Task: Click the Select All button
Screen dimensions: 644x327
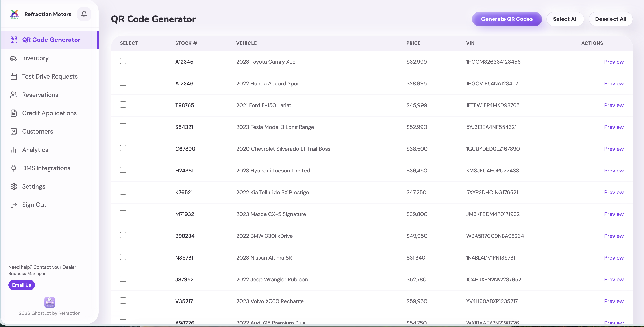Action: pyautogui.click(x=565, y=19)
